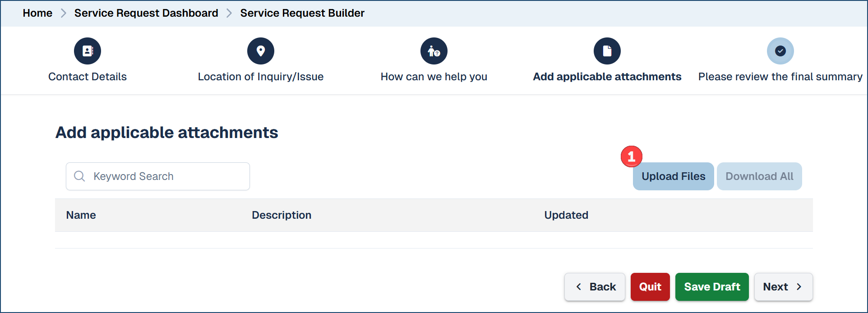This screenshot has height=313, width=868.
Task: Click Service Request Builder breadcrumb
Action: tap(302, 13)
